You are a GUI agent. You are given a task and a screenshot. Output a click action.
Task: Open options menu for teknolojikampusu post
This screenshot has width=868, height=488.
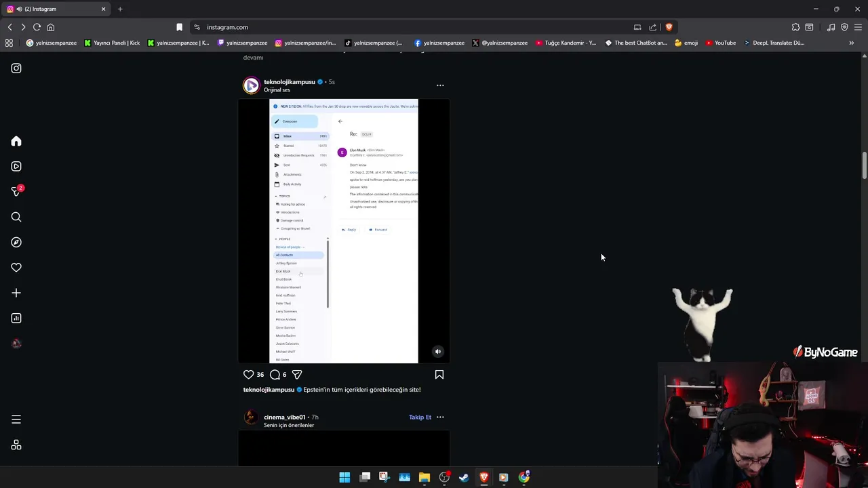[x=440, y=85]
